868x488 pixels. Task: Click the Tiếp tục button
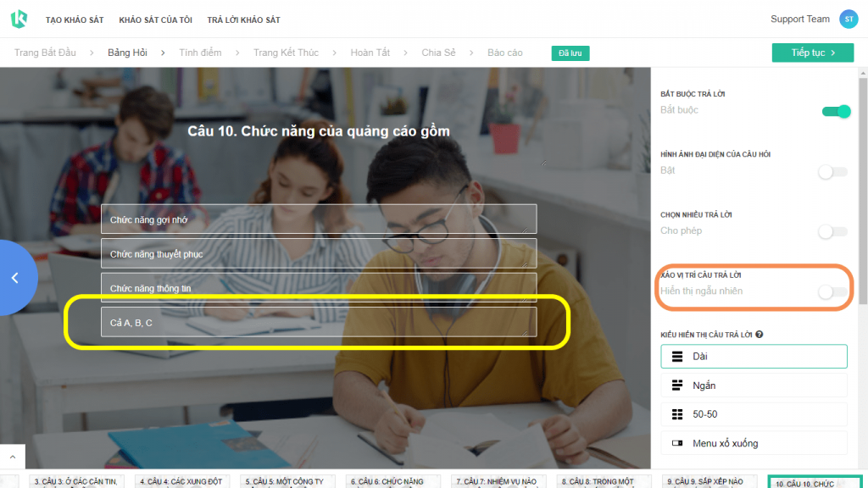click(813, 53)
